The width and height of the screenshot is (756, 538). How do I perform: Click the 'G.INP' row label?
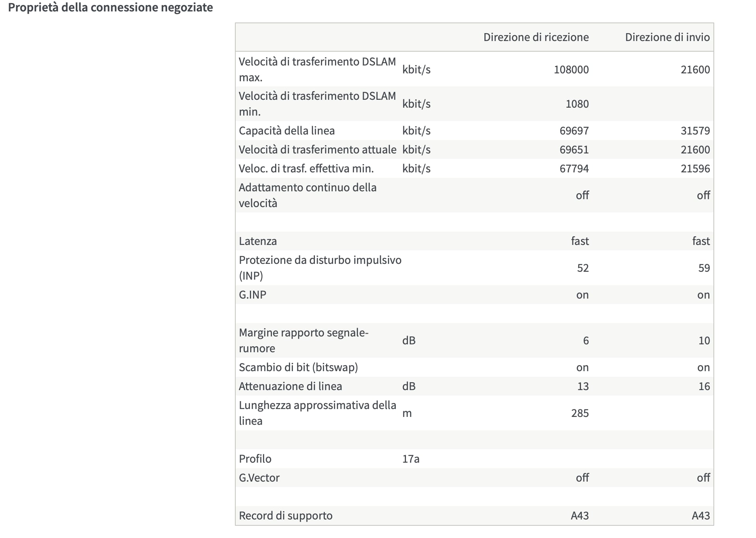[x=252, y=295]
